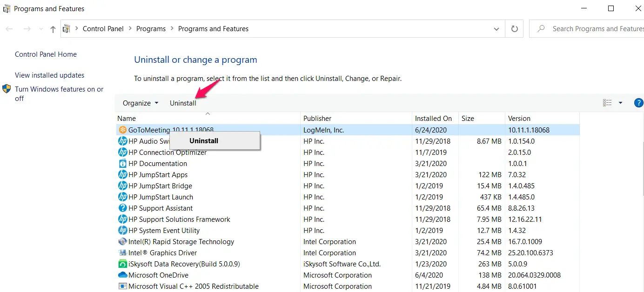Sort list by Version column header
The image size is (644, 292).
pos(543,118)
